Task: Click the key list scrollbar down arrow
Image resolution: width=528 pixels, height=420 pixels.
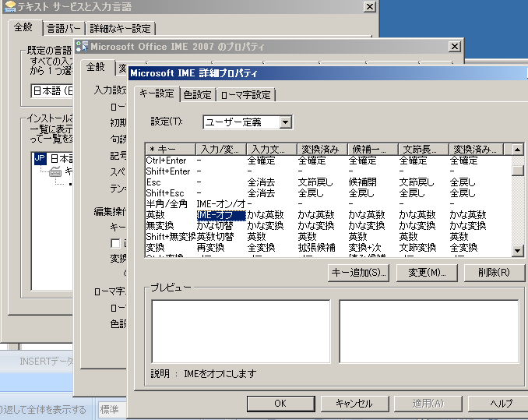Action: 517,251
